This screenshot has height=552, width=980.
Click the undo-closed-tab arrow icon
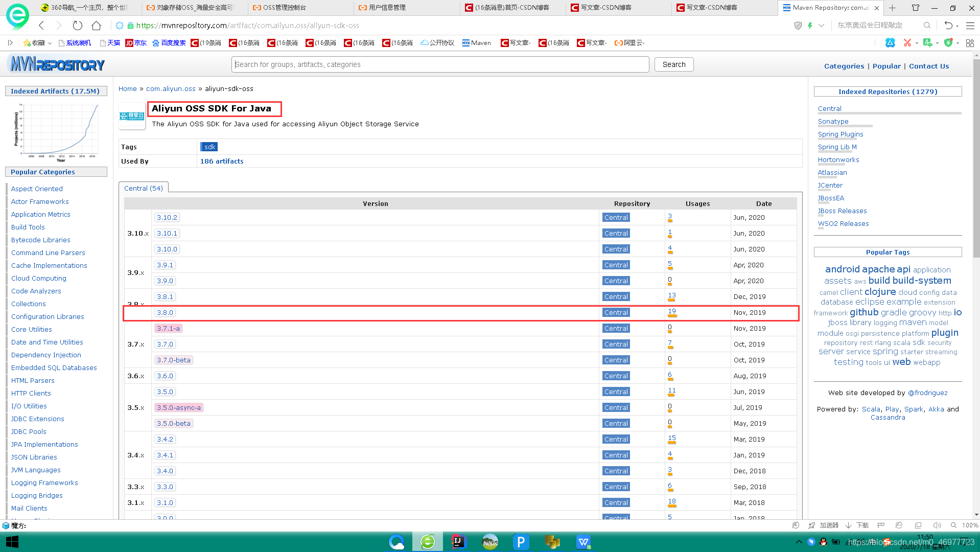click(948, 26)
